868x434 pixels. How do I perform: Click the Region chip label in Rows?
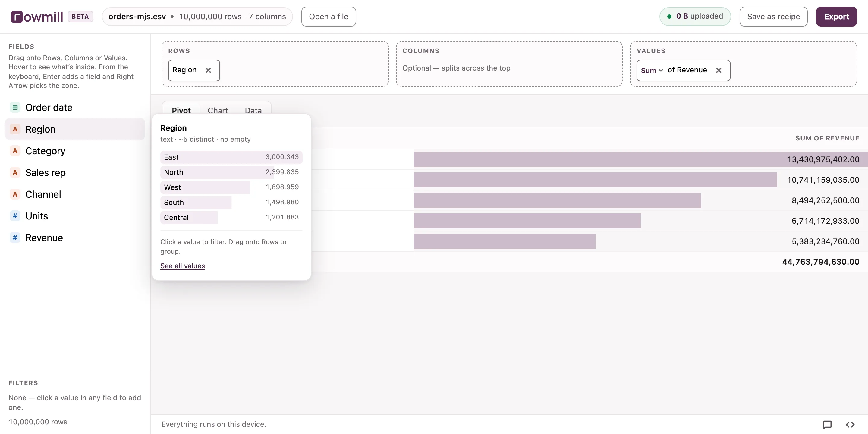pos(184,70)
